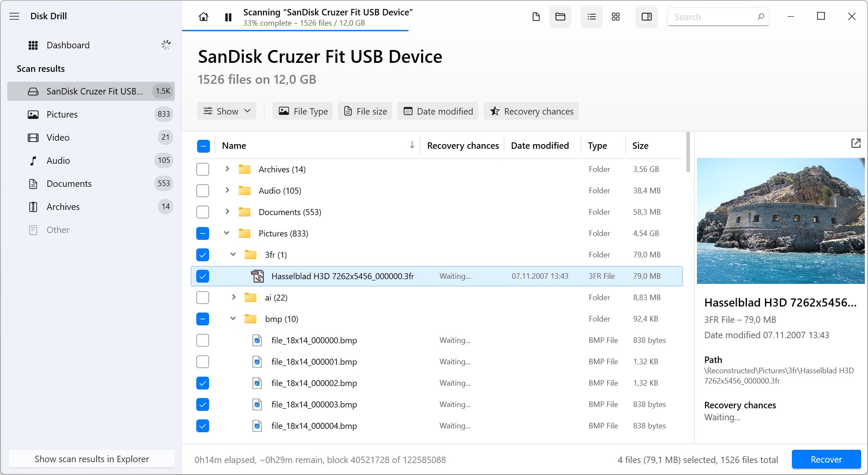Viewport: 868px width, 475px height.
Task: Show scan results in Explorer
Action: coord(92,459)
